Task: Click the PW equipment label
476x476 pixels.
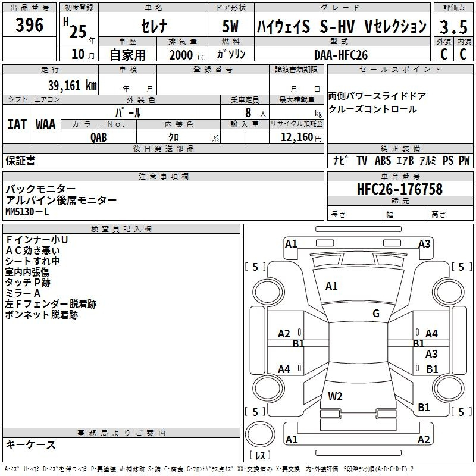Action: (464, 161)
